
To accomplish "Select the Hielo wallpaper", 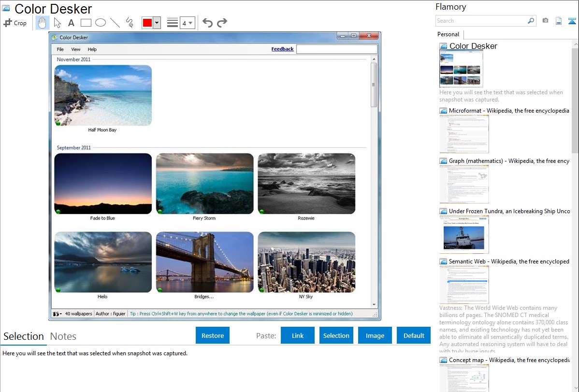I will 103,262.
